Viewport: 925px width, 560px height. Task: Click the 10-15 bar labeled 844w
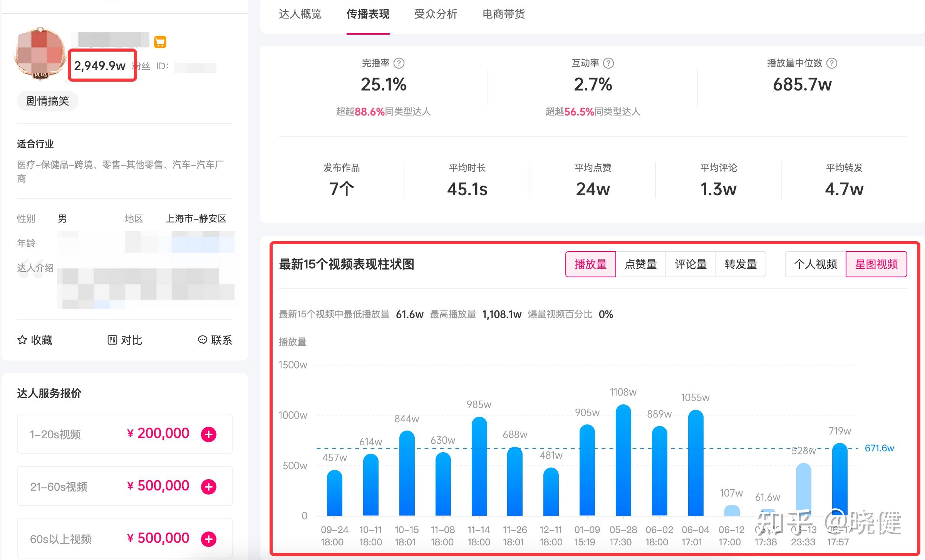[x=407, y=473]
